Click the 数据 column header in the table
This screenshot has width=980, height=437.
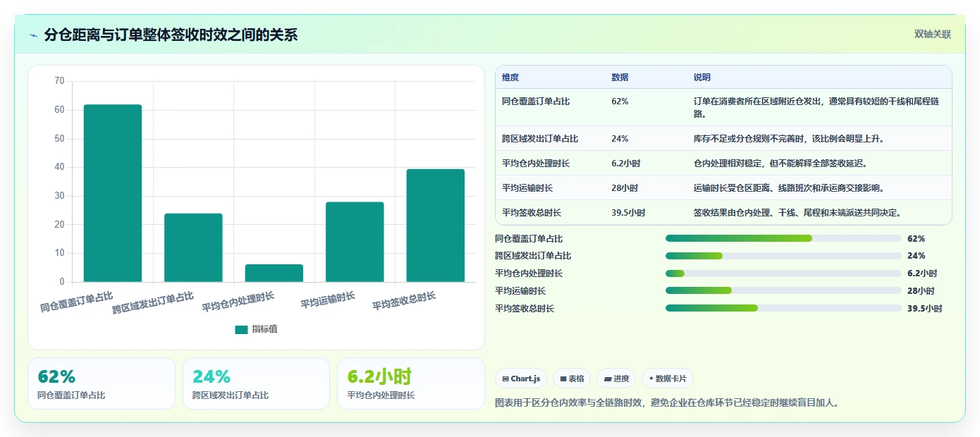click(x=620, y=78)
